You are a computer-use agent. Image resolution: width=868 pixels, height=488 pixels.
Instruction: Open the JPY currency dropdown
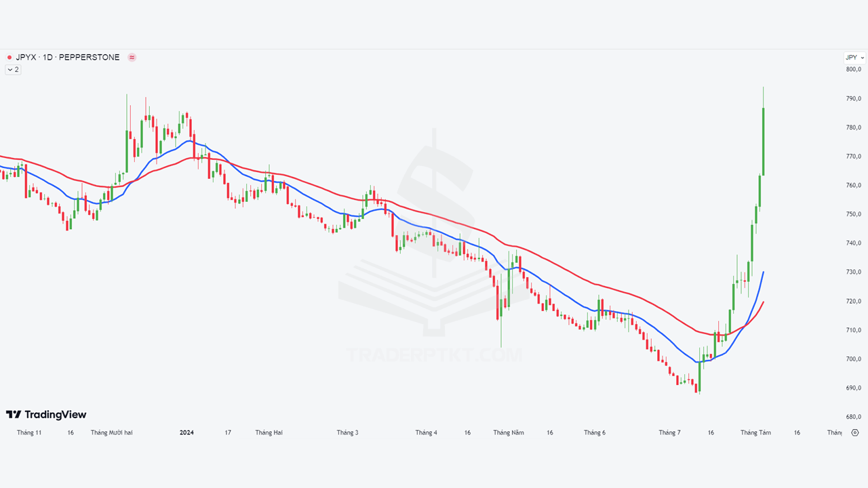click(854, 58)
